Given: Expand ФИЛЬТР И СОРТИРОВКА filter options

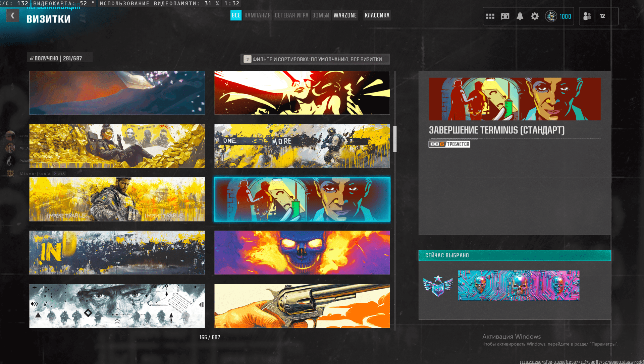Looking at the screenshot, I should [x=315, y=59].
